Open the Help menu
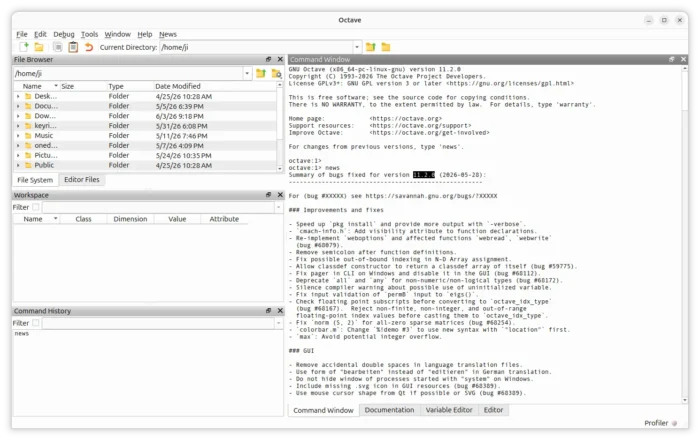 145,34
